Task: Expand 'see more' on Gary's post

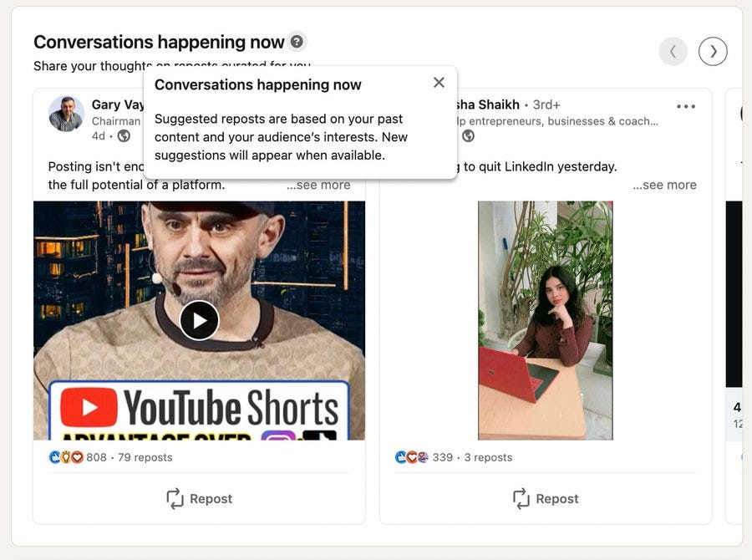Action: [318, 185]
